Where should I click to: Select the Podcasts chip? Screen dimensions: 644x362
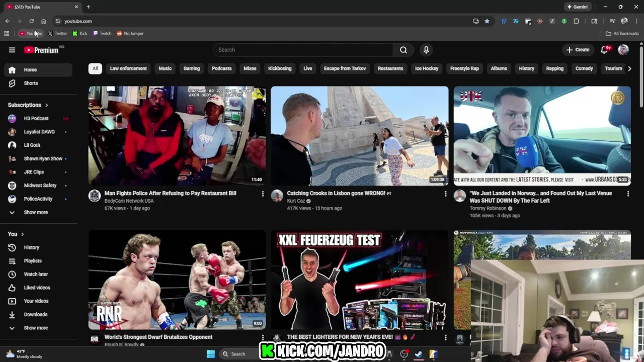(x=222, y=68)
